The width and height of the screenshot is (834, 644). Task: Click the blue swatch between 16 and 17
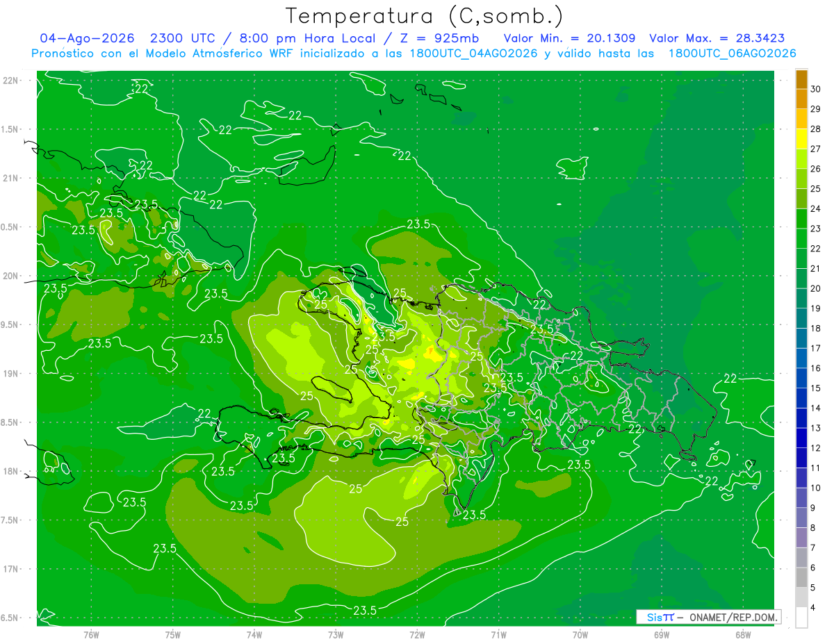click(x=801, y=358)
